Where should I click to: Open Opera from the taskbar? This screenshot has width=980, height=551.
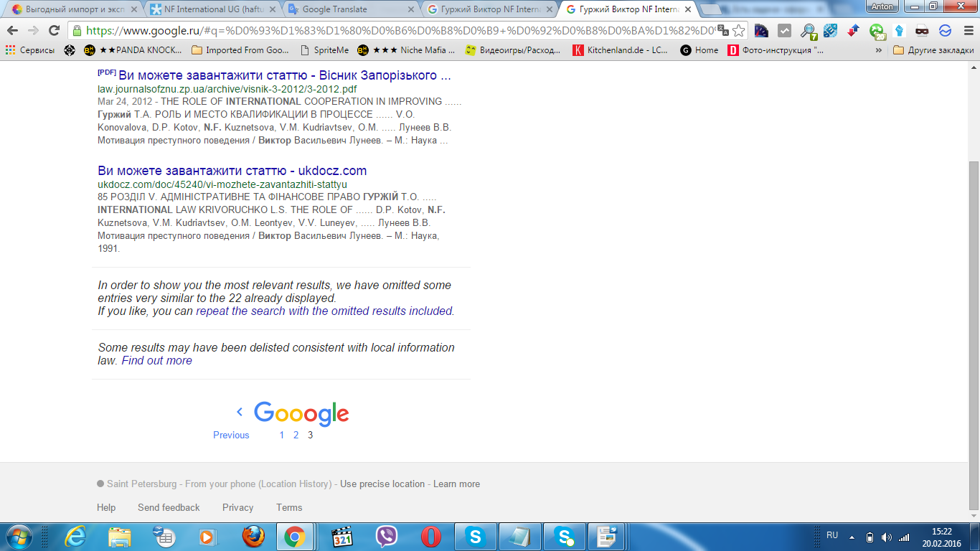[431, 537]
